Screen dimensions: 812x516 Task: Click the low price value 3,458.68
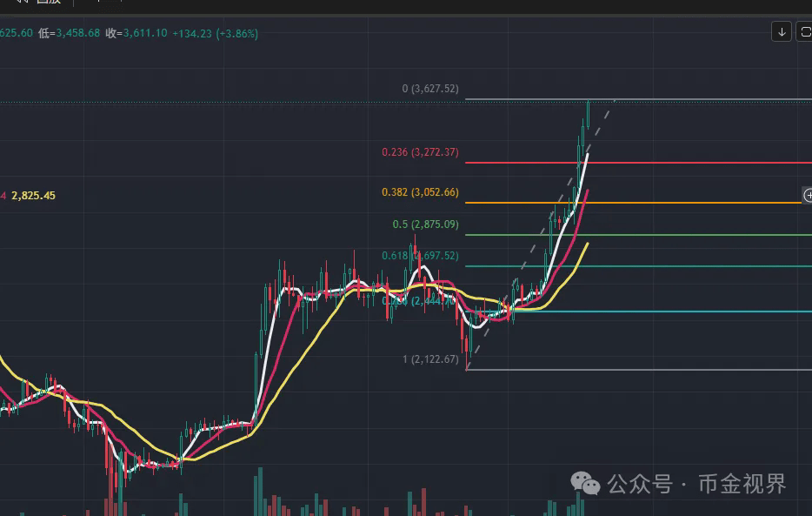[x=77, y=33]
